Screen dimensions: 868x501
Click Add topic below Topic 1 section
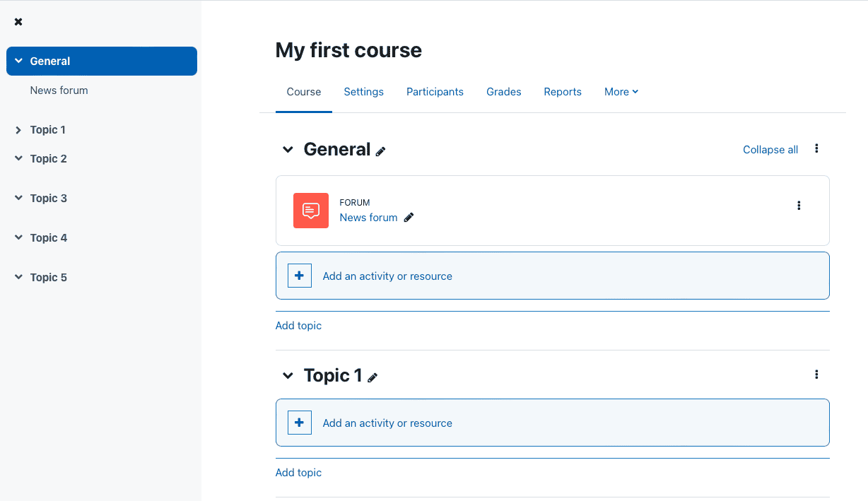pos(298,473)
